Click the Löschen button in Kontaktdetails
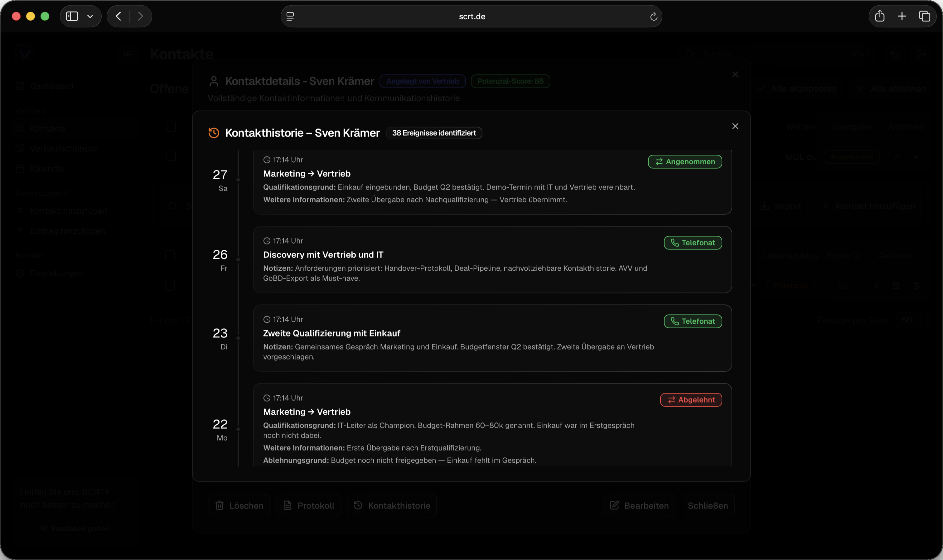This screenshot has width=943, height=560. click(239, 505)
